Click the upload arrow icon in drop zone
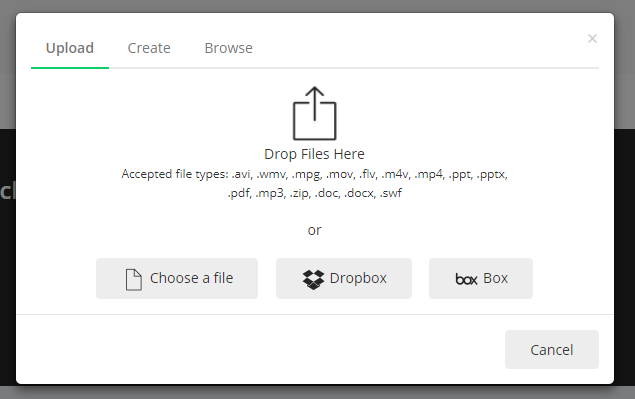The image size is (635, 399). pos(315,113)
